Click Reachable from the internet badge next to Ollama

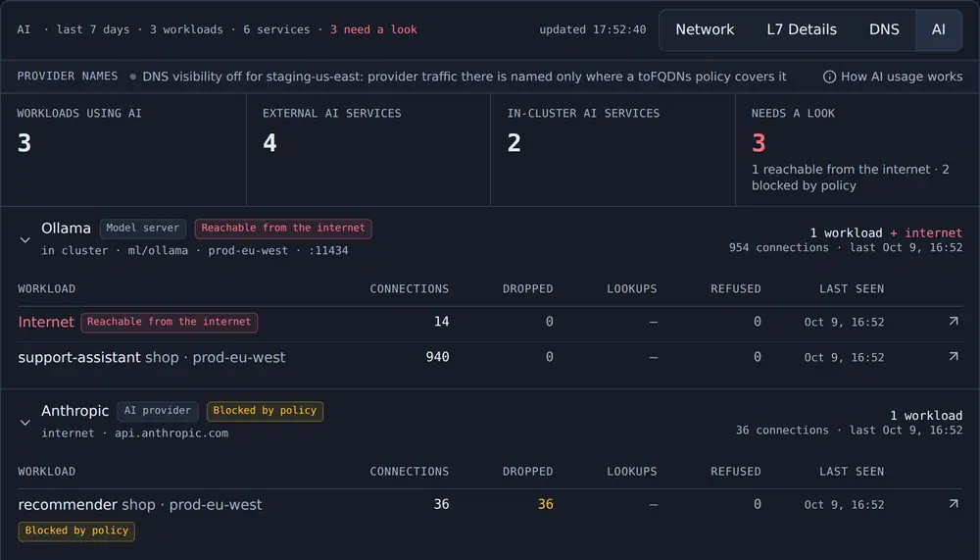pyautogui.click(x=283, y=229)
